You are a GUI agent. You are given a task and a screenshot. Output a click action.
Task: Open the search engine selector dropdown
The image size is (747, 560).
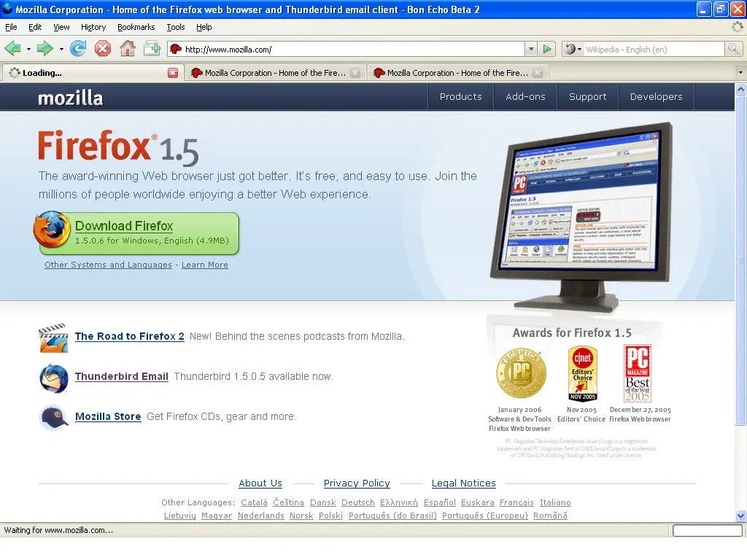[572, 49]
